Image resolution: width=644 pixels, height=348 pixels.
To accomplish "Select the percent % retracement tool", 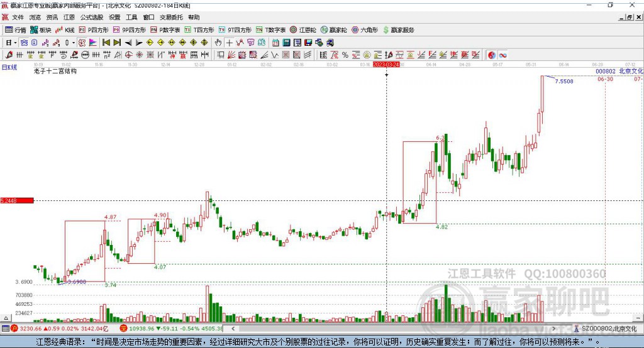I will pyautogui.click(x=345, y=55).
